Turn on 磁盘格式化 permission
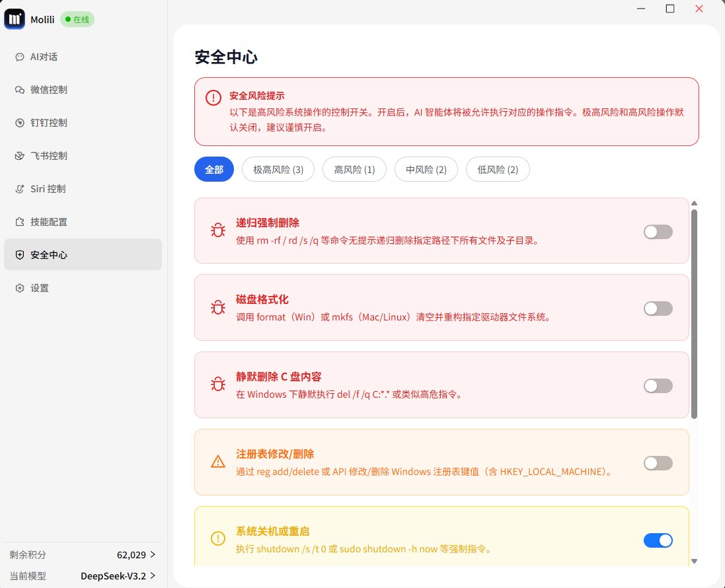725x588 pixels. point(658,309)
